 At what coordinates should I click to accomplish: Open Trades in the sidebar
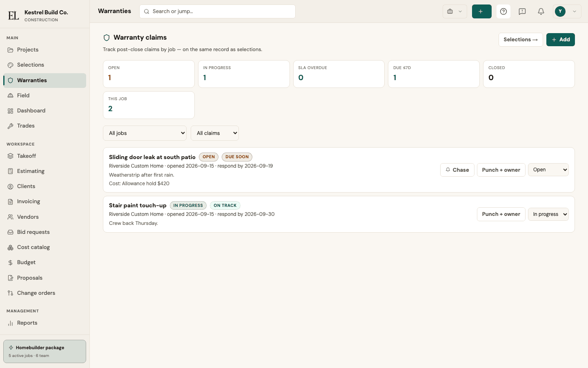click(x=45, y=126)
